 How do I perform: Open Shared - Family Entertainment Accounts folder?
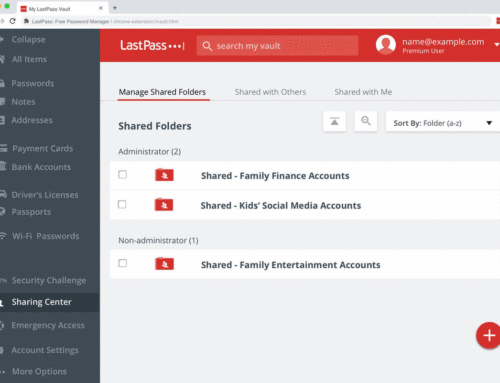291,265
